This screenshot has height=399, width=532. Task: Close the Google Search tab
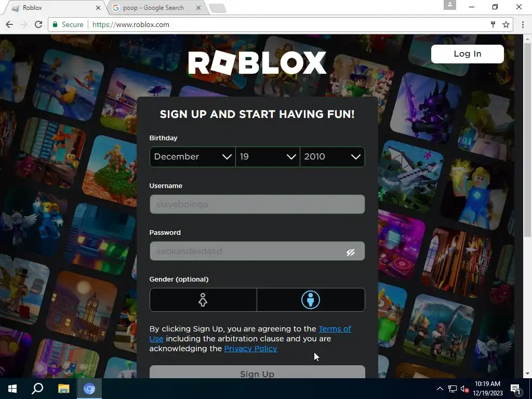198,8
